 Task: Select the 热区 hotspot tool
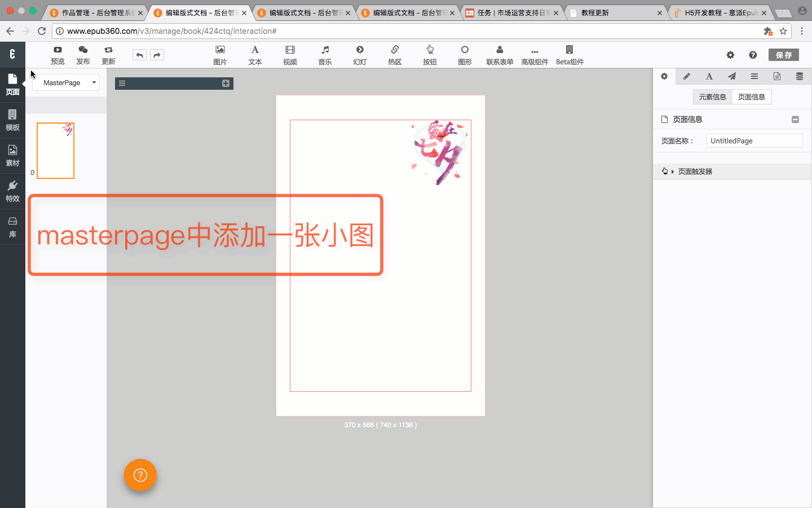395,55
